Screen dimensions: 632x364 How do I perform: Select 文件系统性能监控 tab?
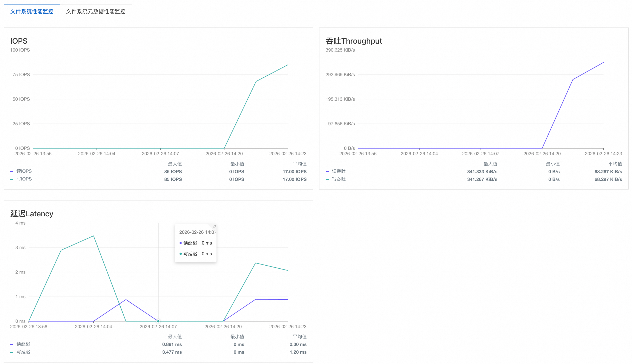pyautogui.click(x=32, y=12)
